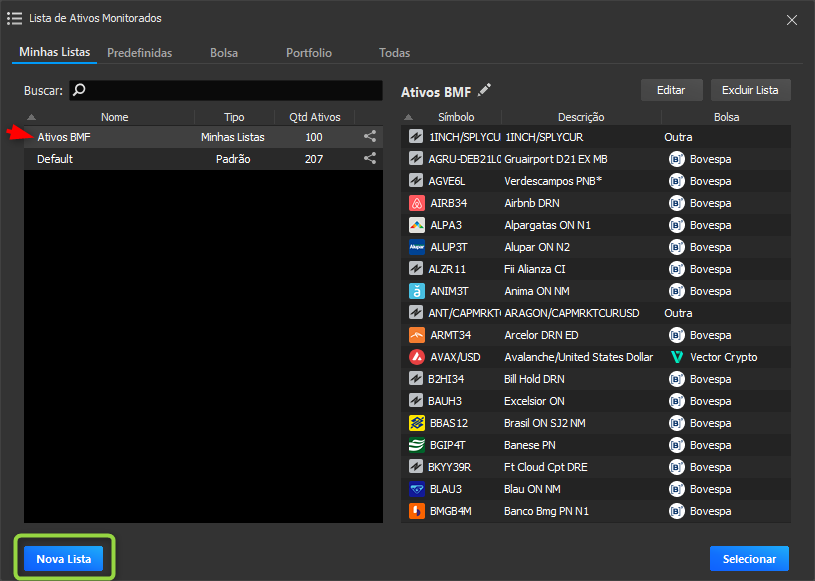The image size is (815, 581).
Task: Click the ANIM3T Anima logo icon
Action: pyautogui.click(x=417, y=291)
